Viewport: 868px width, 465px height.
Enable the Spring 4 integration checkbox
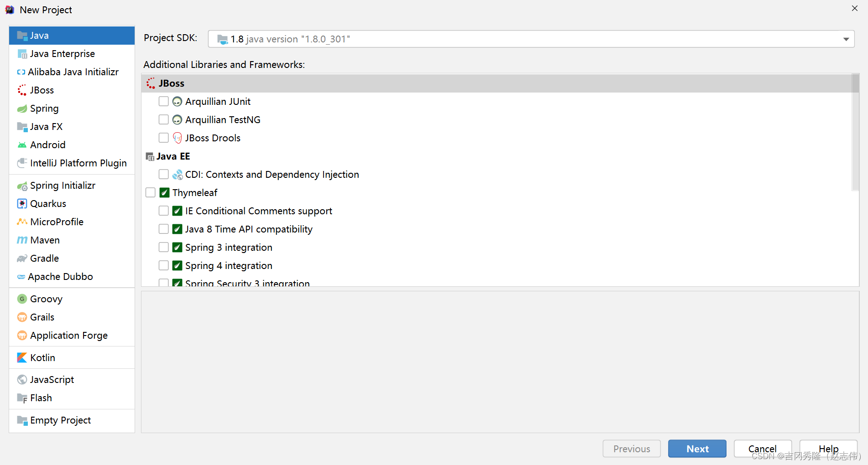164,265
